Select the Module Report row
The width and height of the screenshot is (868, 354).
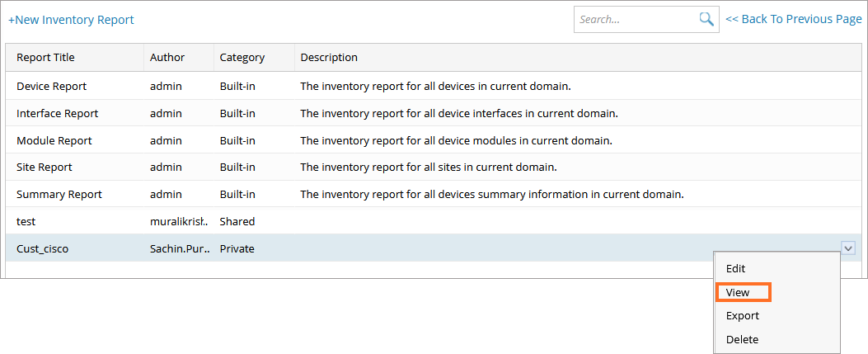coord(54,140)
